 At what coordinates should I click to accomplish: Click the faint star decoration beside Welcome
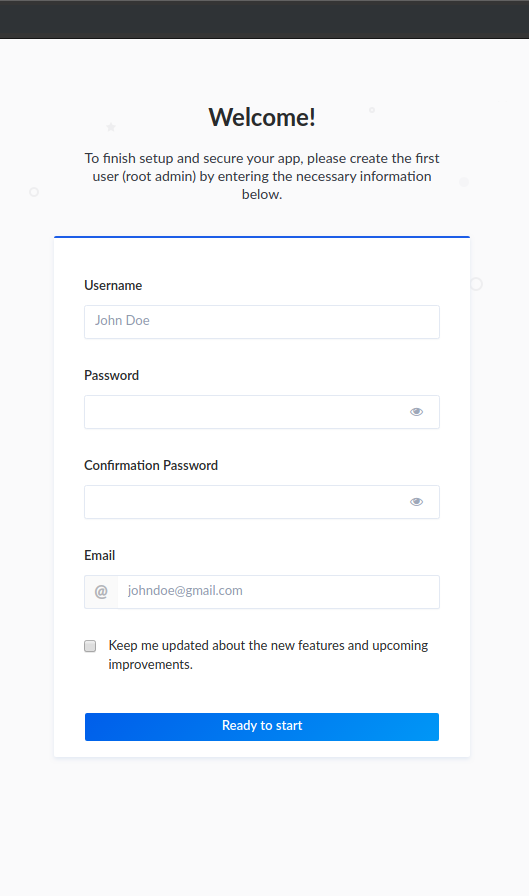point(111,127)
